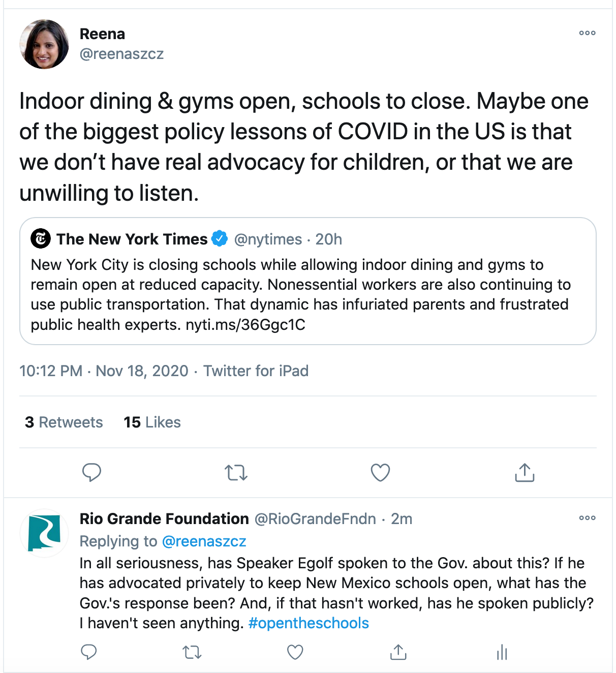
Task: Retweet the Rio Grande Foundation reply
Action: [x=192, y=652]
